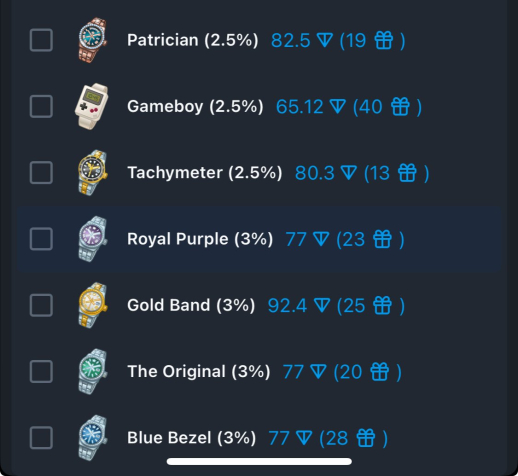This screenshot has width=518, height=476.
Task: Tap the white home indicator bar
Action: point(259,461)
